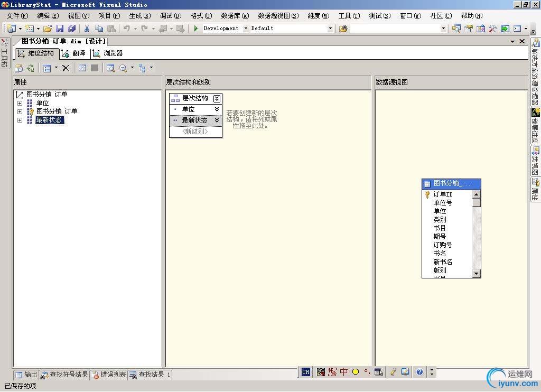Viewport: 541px width, 392px height.
Task: Click the Show Table grid icon
Action: (x=82, y=68)
